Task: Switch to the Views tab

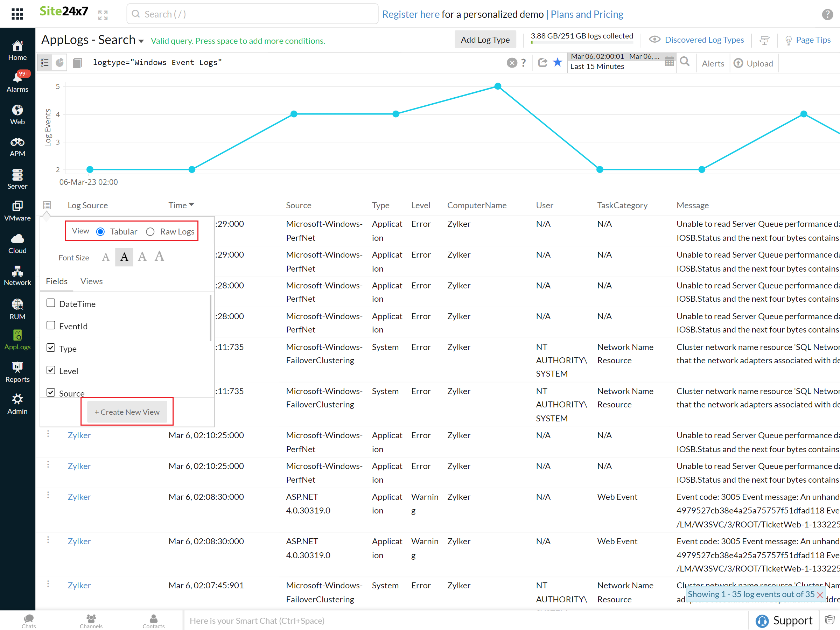Action: [x=91, y=281]
